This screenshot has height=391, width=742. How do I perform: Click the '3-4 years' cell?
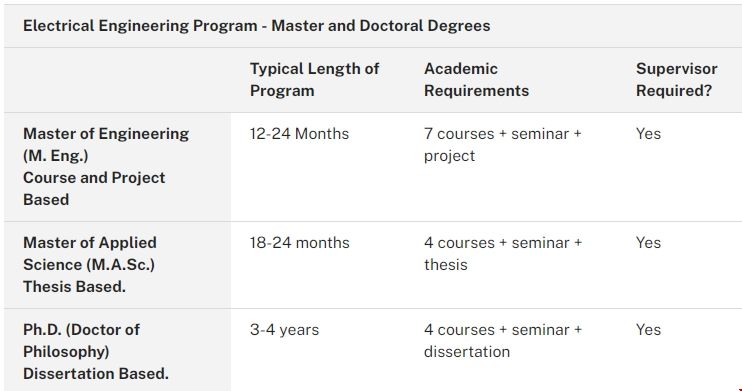click(284, 330)
